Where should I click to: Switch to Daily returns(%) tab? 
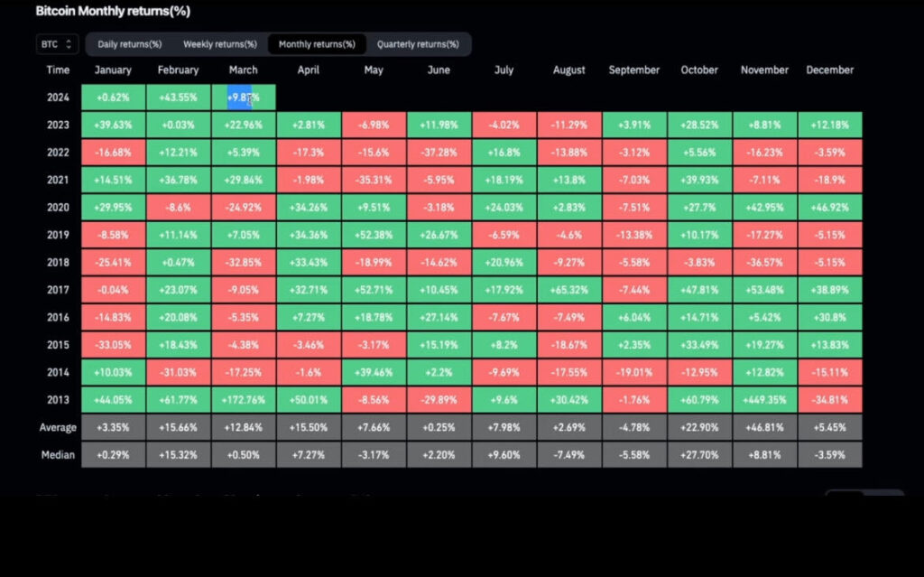click(x=129, y=43)
